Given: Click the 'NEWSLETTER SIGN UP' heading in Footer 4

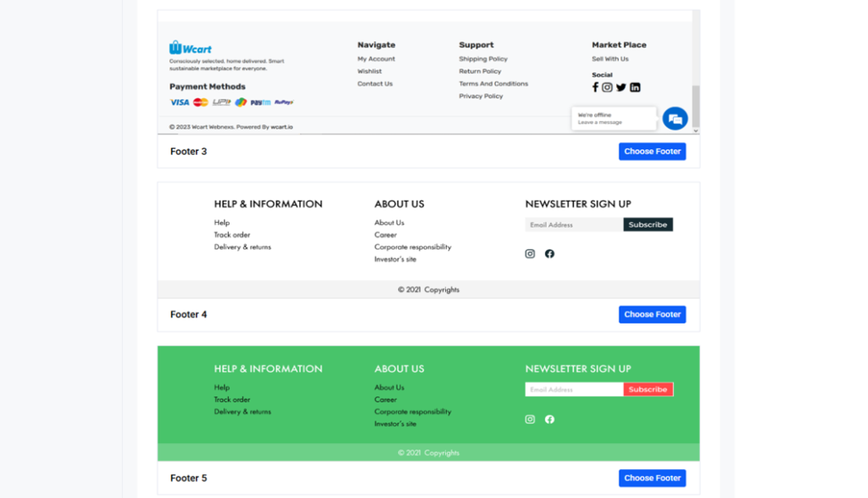Looking at the screenshot, I should (x=578, y=203).
